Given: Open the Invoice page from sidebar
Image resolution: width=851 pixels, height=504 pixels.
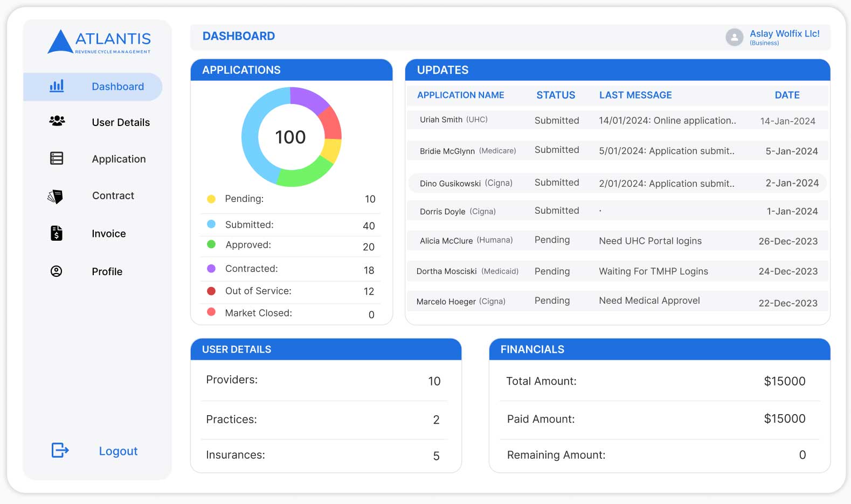Looking at the screenshot, I should [x=109, y=234].
